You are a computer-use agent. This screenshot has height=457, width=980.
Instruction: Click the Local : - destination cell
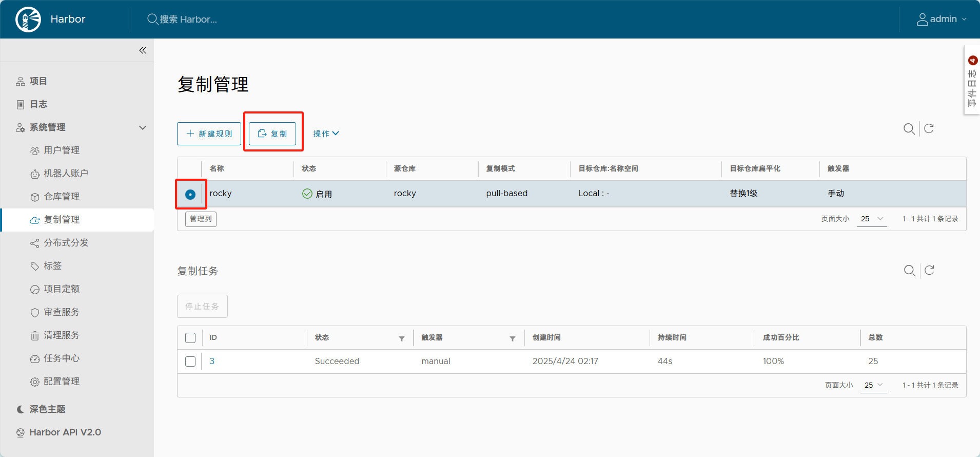point(594,194)
